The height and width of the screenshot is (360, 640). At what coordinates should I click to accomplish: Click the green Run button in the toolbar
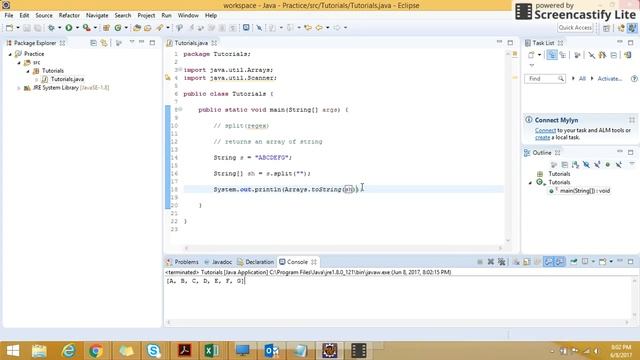click(x=69, y=28)
